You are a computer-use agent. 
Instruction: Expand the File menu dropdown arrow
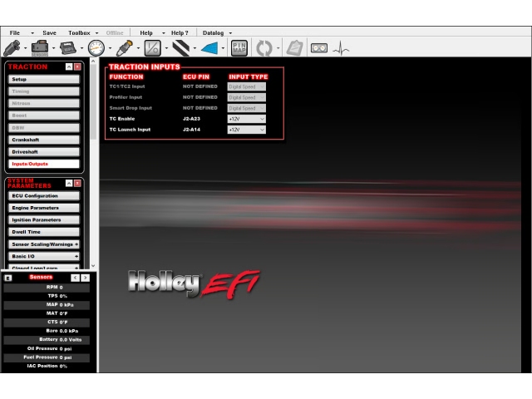pos(32,33)
